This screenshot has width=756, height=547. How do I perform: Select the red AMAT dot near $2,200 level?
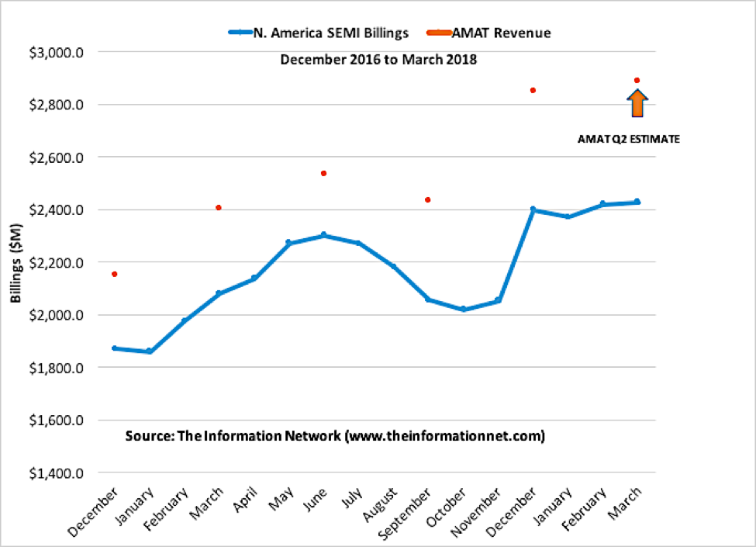(x=114, y=274)
